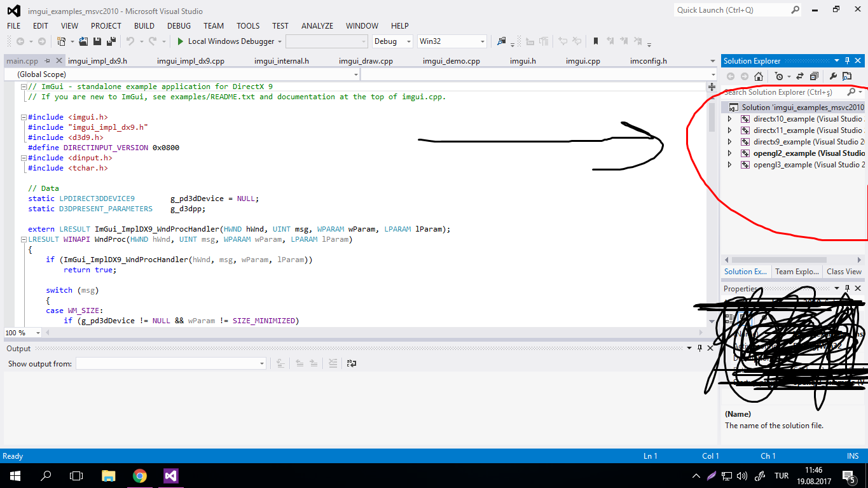Click the editor vertical scrollbar thumb
Screen dimensions: 868x488
tap(712, 116)
